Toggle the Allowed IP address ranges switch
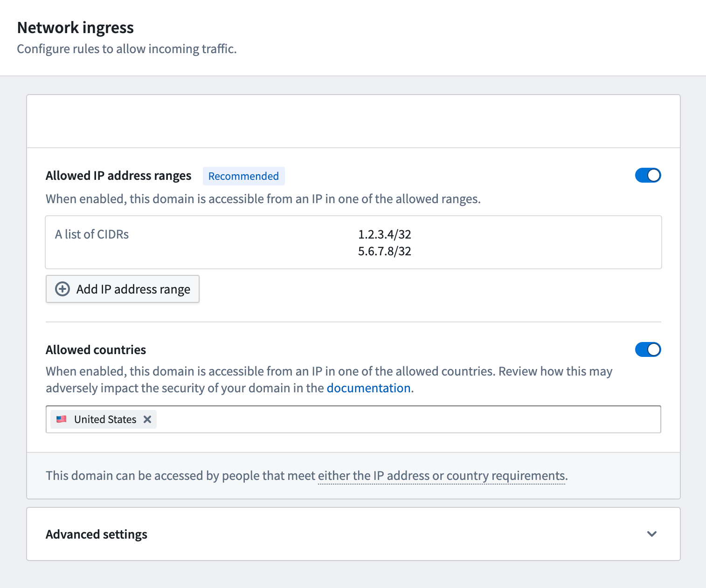The image size is (706, 588). [x=648, y=176]
